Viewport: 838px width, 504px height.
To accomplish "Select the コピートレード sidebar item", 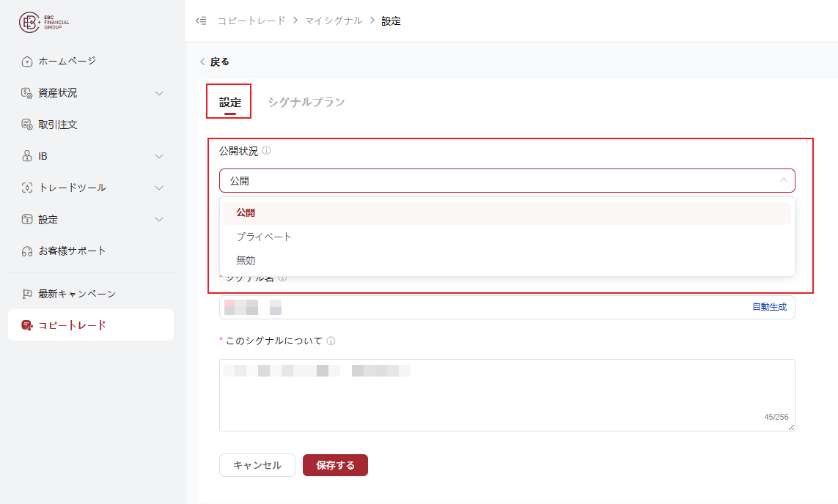I will click(91, 325).
